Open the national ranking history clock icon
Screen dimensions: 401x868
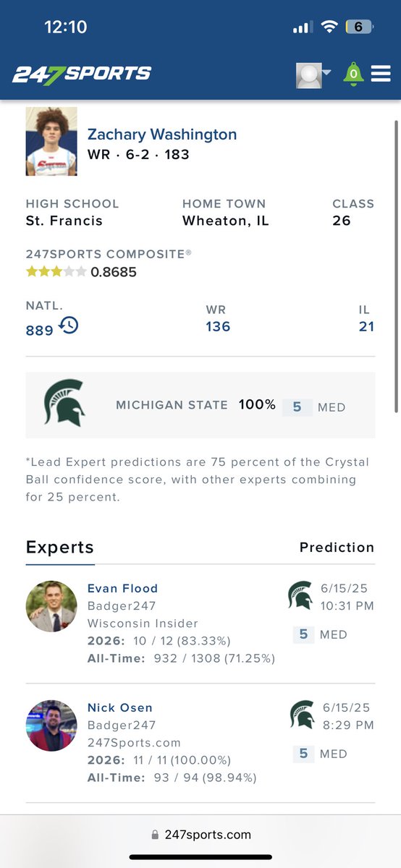(69, 325)
